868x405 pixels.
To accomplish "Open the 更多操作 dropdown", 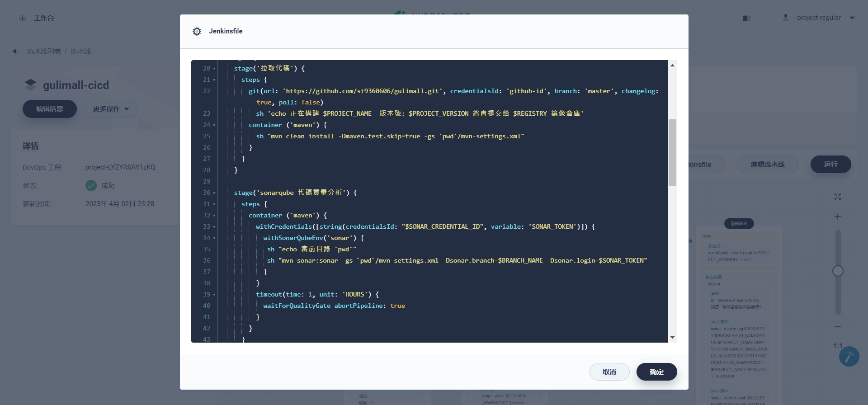I will click(111, 109).
